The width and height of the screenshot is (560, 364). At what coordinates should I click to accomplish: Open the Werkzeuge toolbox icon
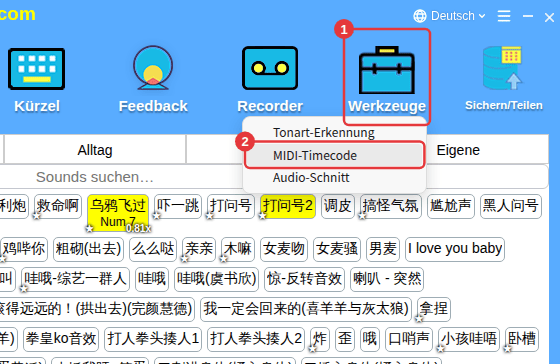387,70
